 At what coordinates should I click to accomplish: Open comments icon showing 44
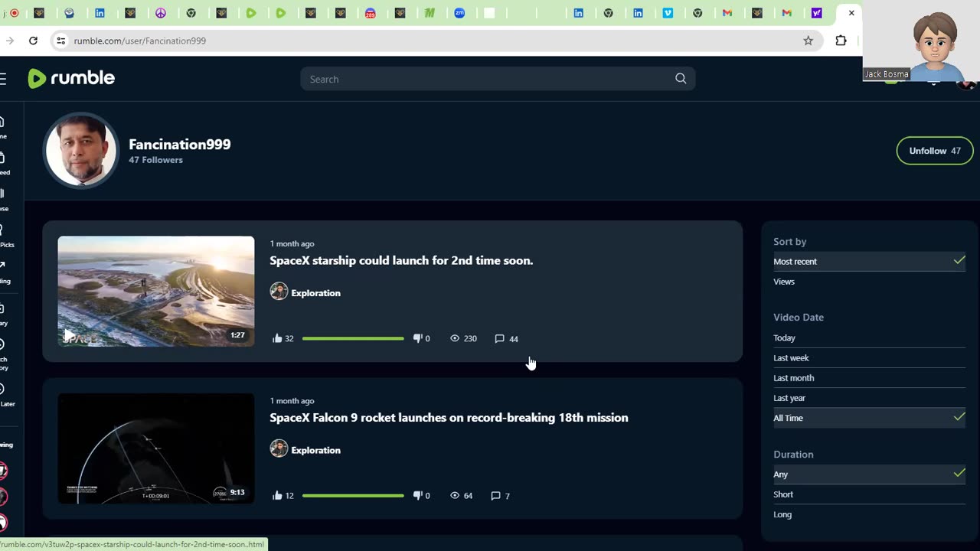[x=499, y=338]
